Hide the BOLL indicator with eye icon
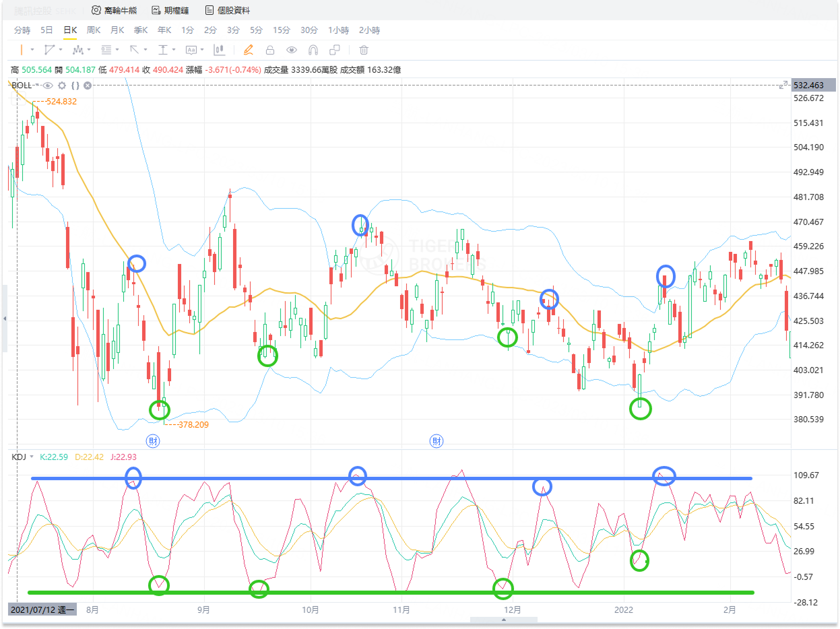 (x=48, y=86)
